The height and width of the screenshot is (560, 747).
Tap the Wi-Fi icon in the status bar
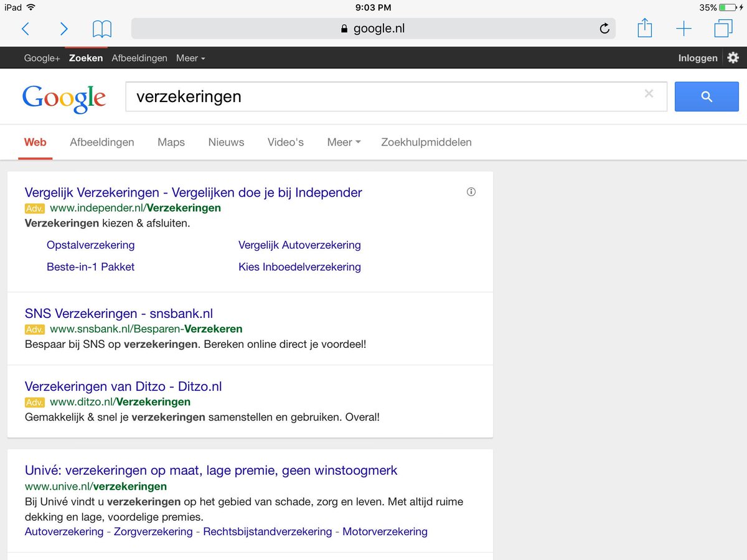[x=31, y=7]
